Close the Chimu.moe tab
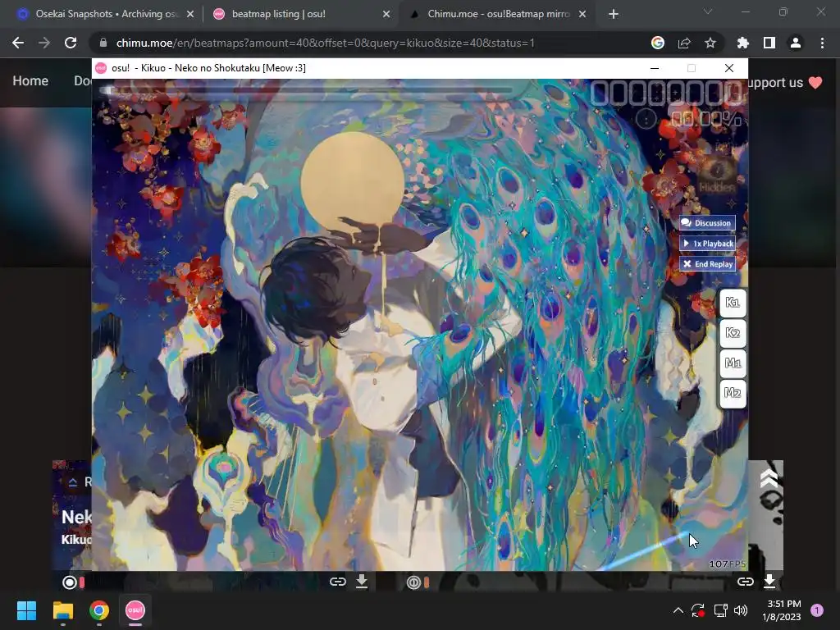The width and height of the screenshot is (840, 630). click(x=582, y=15)
